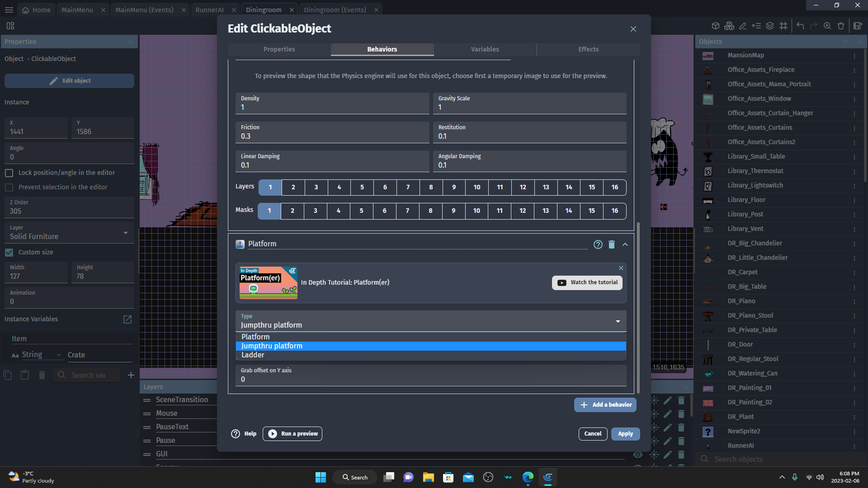Click the Add a behavior button
The width and height of the screenshot is (868, 488).
605,405
